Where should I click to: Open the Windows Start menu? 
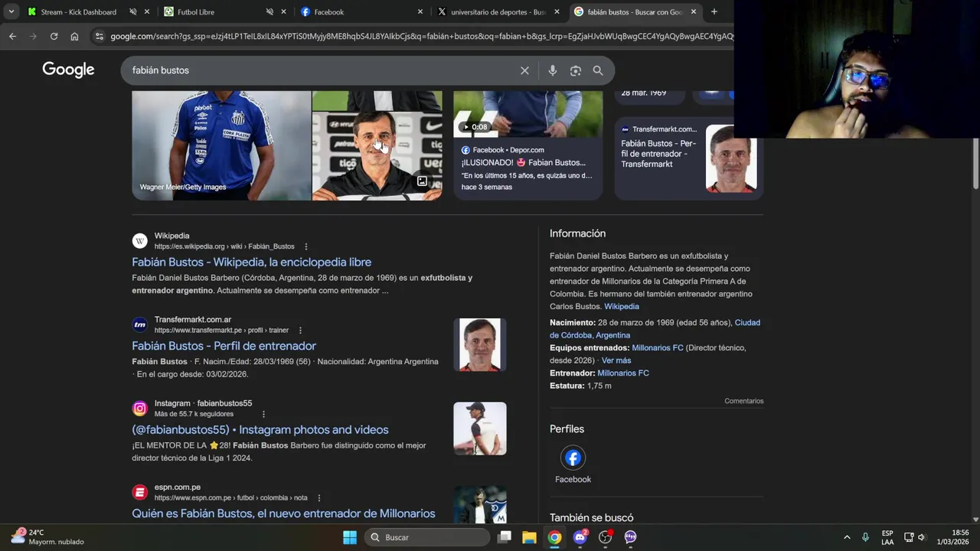click(349, 537)
